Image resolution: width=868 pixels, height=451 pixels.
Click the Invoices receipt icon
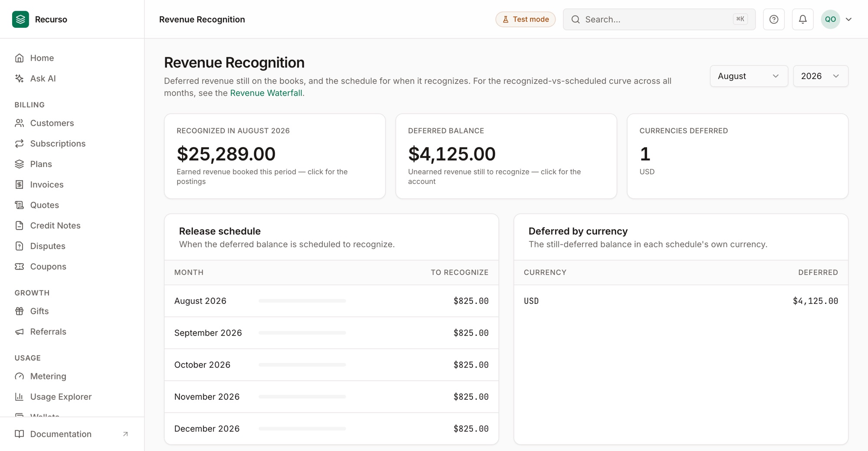19,184
